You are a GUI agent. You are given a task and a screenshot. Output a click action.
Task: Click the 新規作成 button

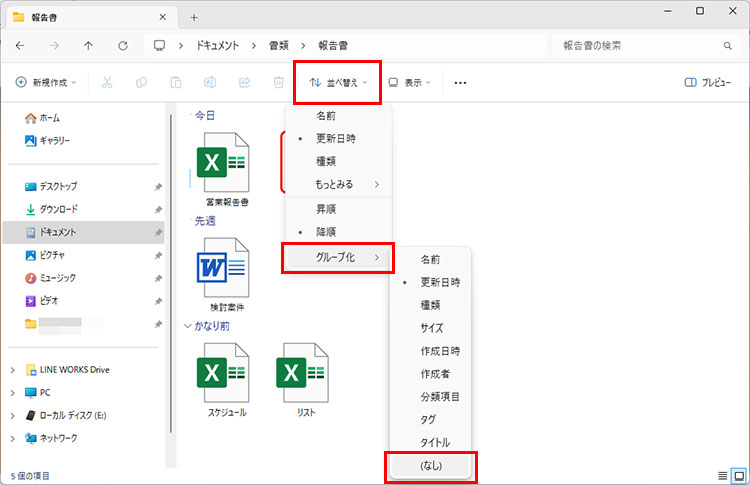click(x=46, y=83)
